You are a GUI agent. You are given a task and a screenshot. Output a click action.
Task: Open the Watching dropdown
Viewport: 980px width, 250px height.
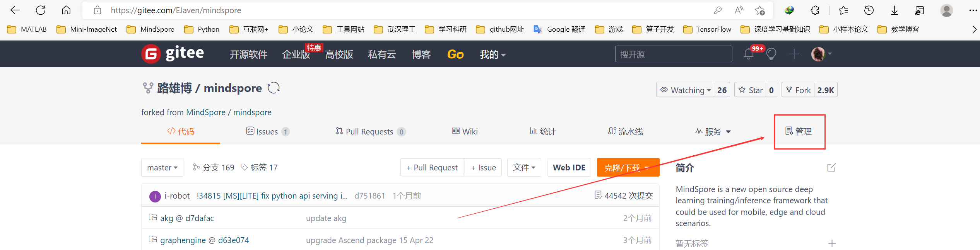[x=685, y=90]
